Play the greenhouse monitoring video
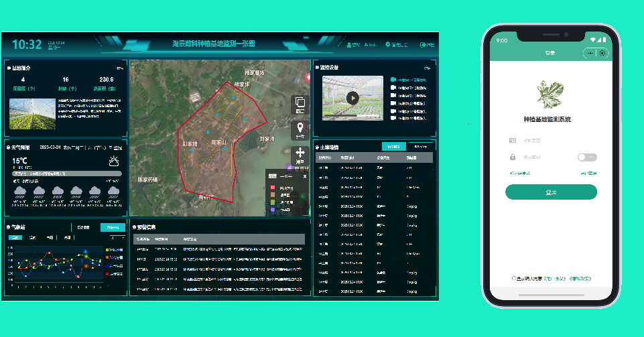The width and height of the screenshot is (644, 337). tap(352, 98)
